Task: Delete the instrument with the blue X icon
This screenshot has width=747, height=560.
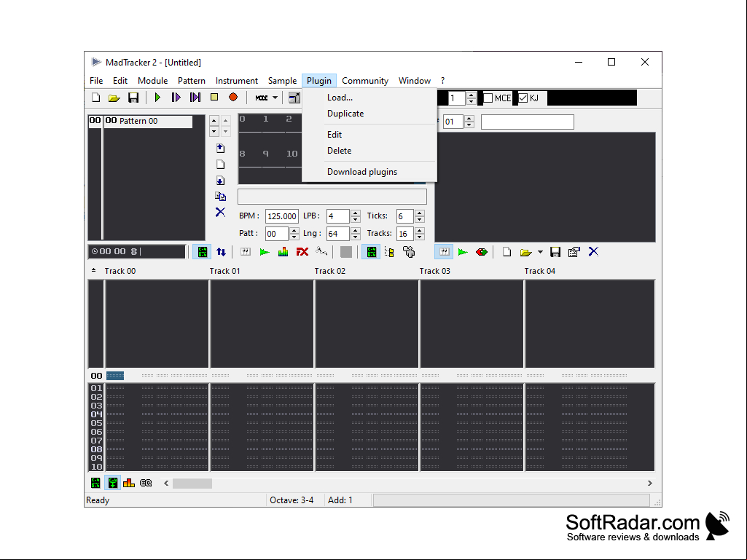Action: (x=593, y=252)
